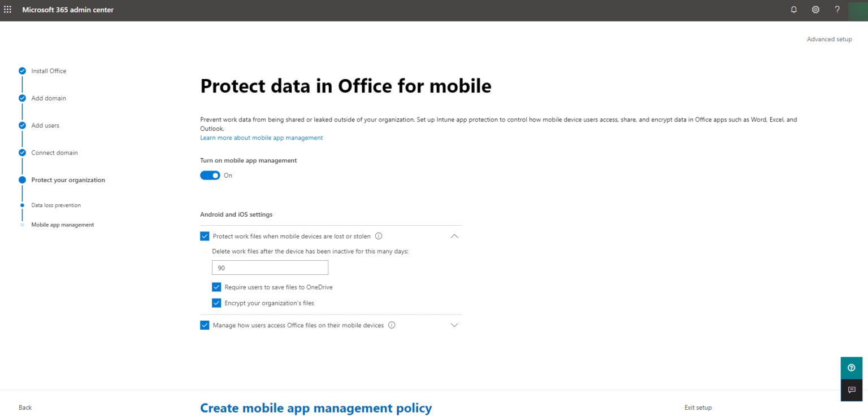Click info icon beside manage access option

pyautogui.click(x=392, y=325)
